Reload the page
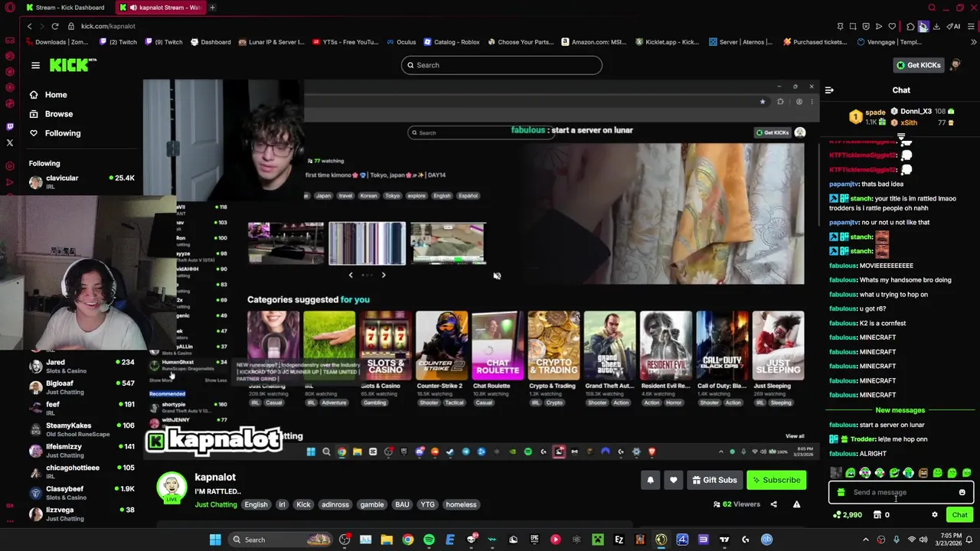Image resolution: width=980 pixels, height=551 pixels. 55,26
